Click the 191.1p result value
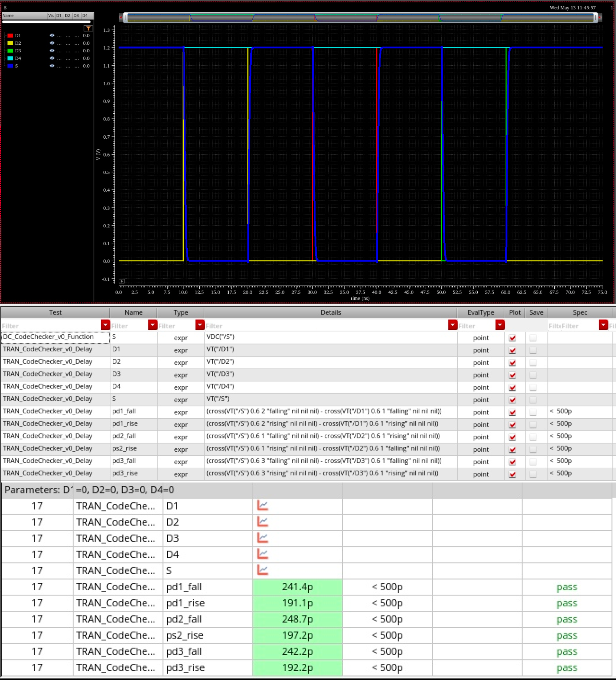This screenshot has width=616, height=680. tap(298, 603)
